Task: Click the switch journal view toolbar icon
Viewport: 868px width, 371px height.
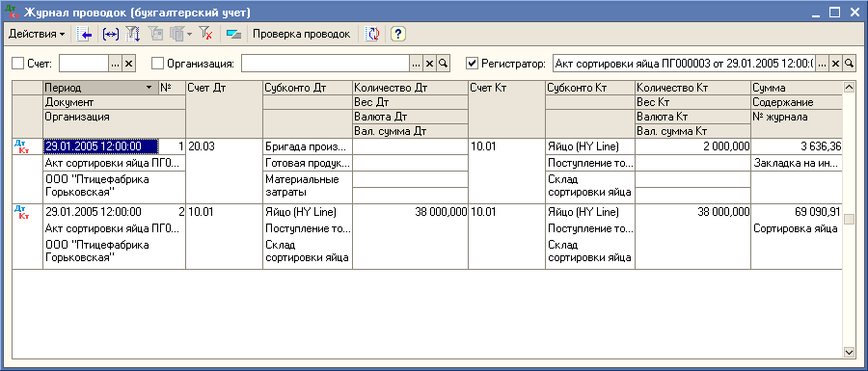Action: pos(233,35)
